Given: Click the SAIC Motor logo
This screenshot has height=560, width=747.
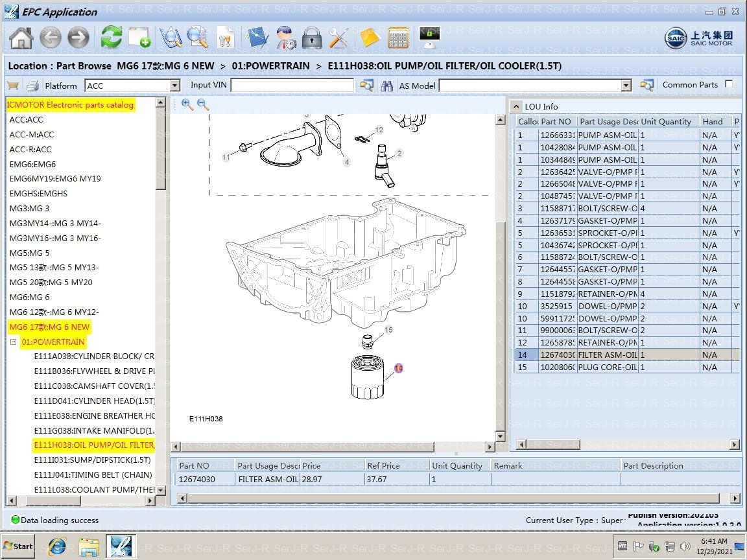Looking at the screenshot, I should tap(698, 38).
